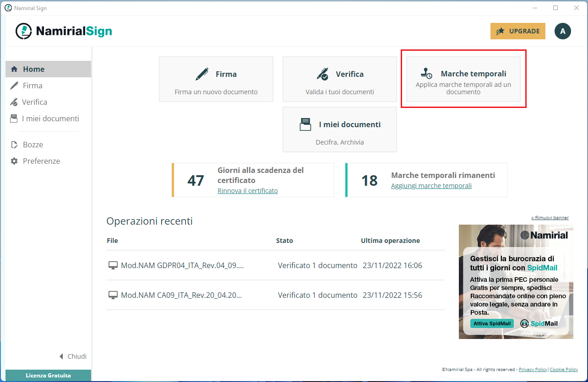Open the Valida i tuoi documenti card

(340, 79)
